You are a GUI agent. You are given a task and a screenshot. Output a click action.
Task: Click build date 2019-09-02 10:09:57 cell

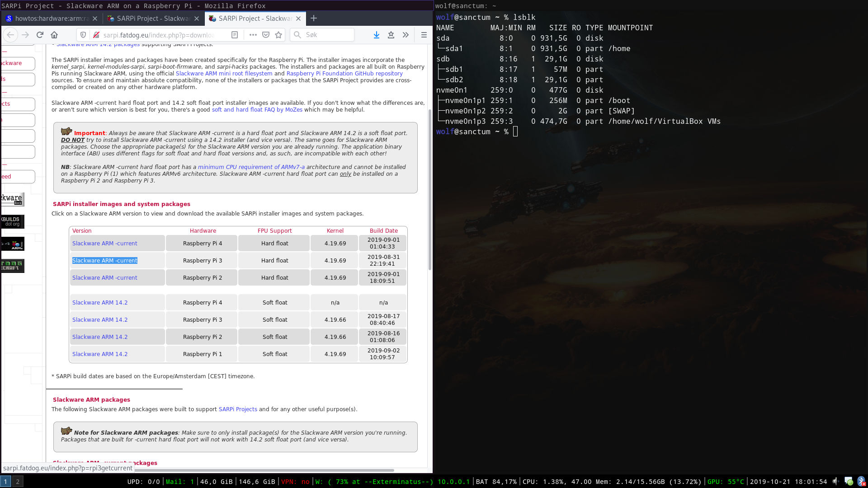[383, 354]
